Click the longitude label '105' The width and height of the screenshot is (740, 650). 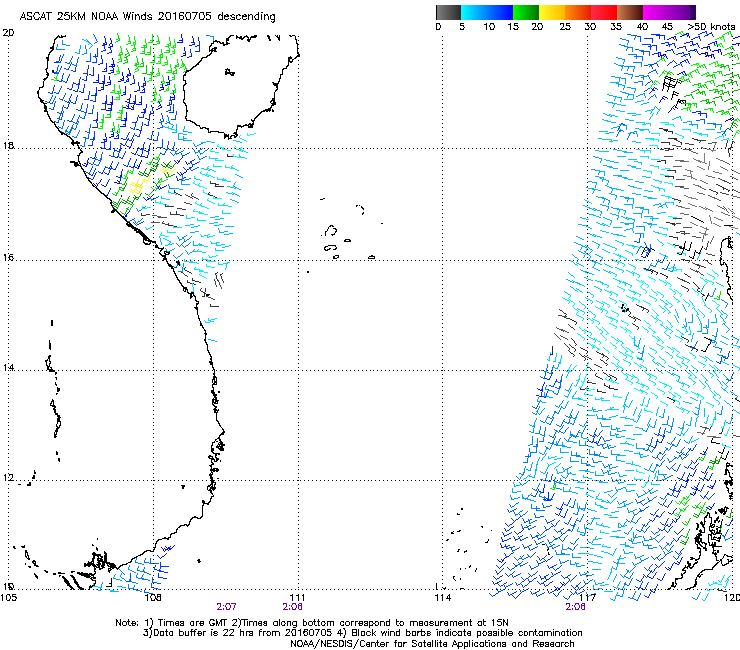[x=8, y=598]
